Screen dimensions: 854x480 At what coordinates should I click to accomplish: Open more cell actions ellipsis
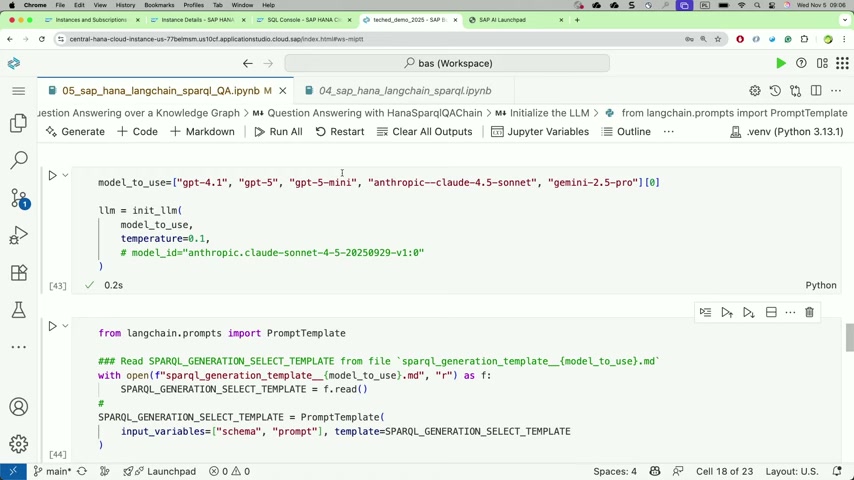click(790, 312)
